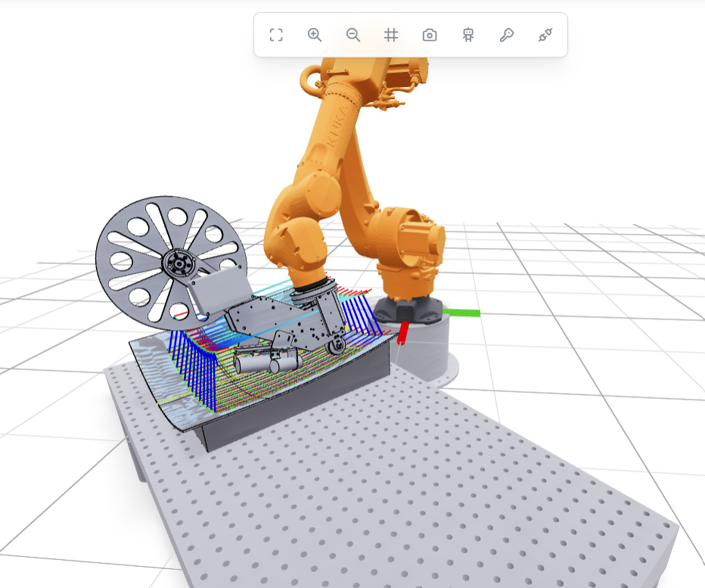Click the plug connection icon
This screenshot has width=705, height=588.
tap(545, 35)
